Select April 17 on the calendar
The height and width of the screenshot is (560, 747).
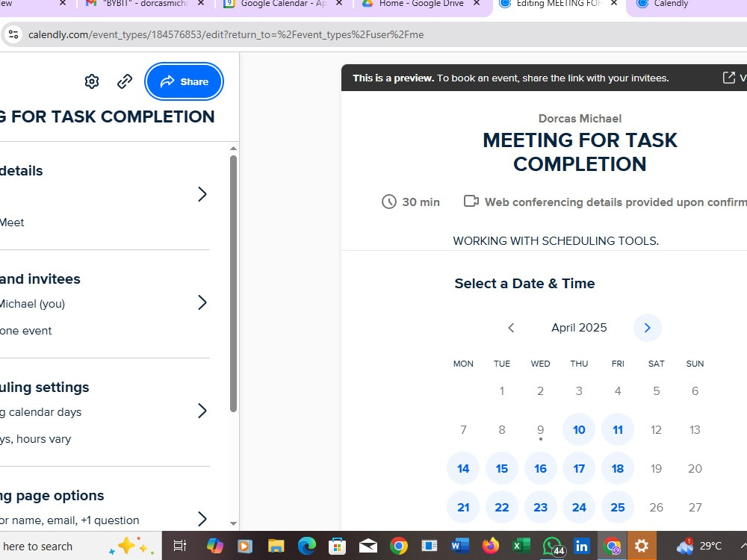point(579,469)
